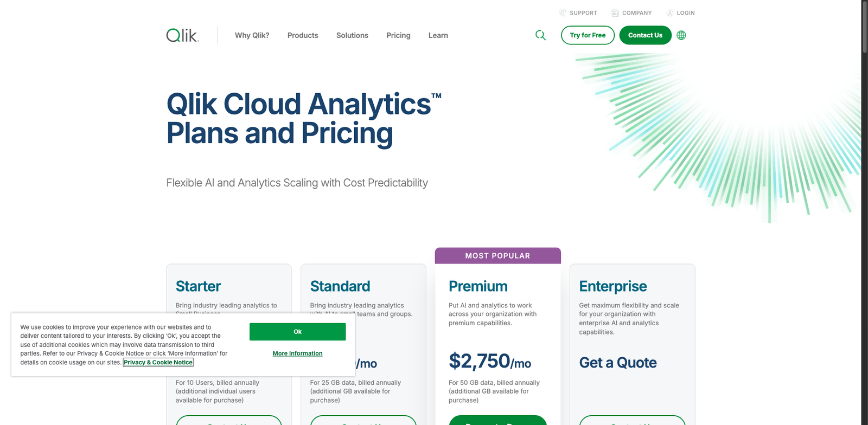Open the Privacy & Cookie Notice link
This screenshot has width=868, height=425.
158,362
